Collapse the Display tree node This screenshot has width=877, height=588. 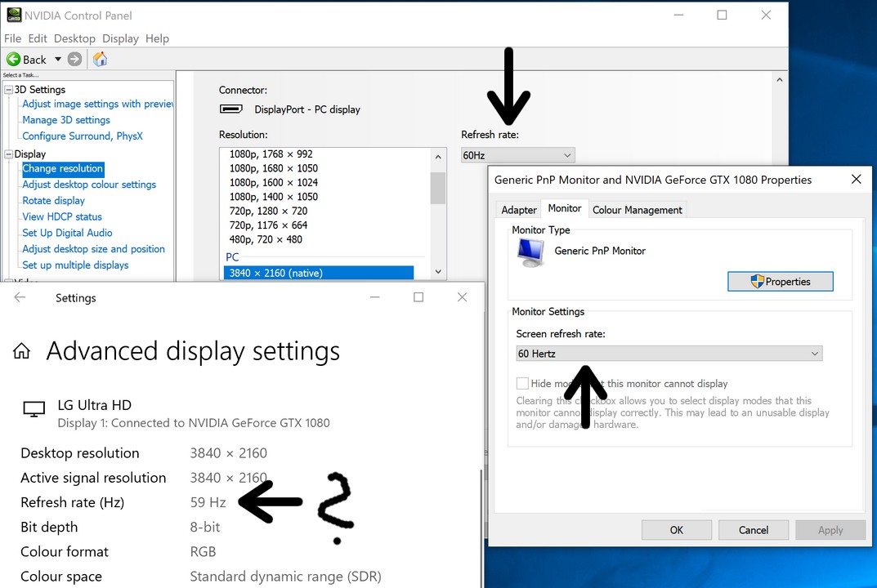pyautogui.click(x=8, y=154)
